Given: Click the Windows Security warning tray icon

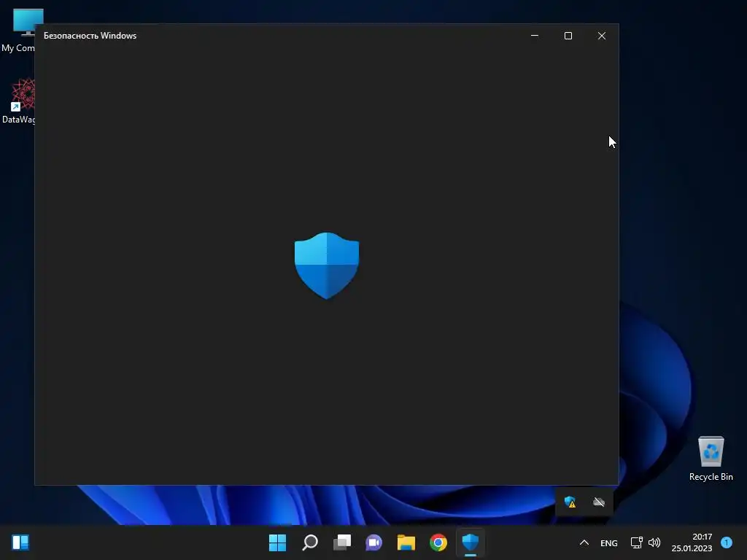Looking at the screenshot, I should pos(570,502).
